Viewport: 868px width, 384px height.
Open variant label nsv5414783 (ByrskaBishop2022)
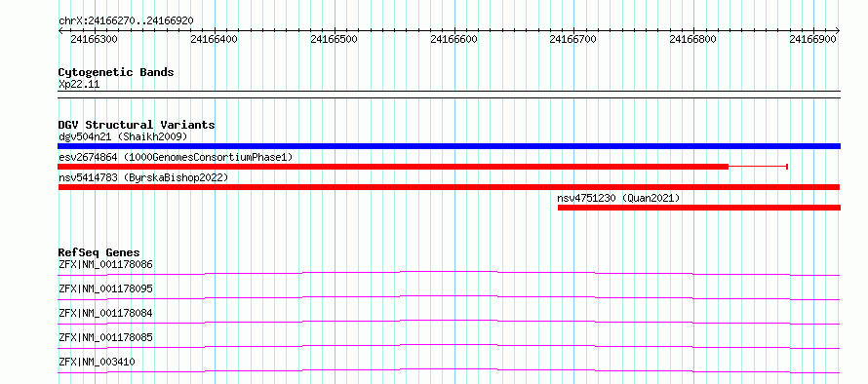tap(143, 177)
